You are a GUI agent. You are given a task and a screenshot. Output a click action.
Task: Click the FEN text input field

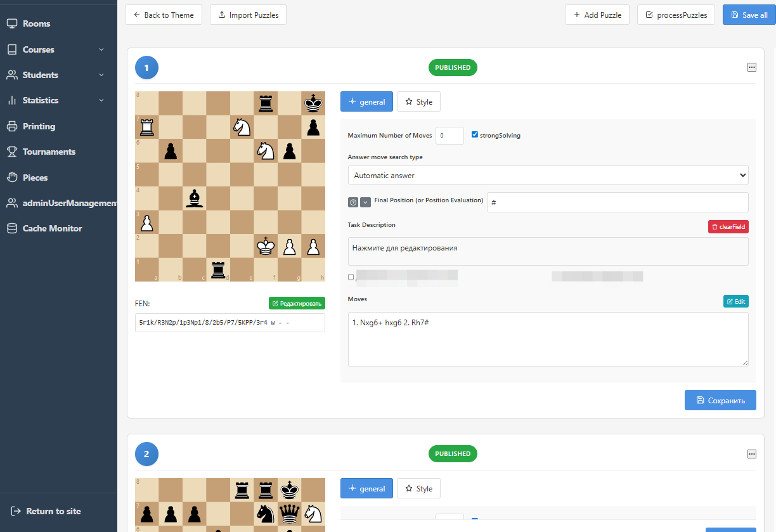(x=230, y=323)
